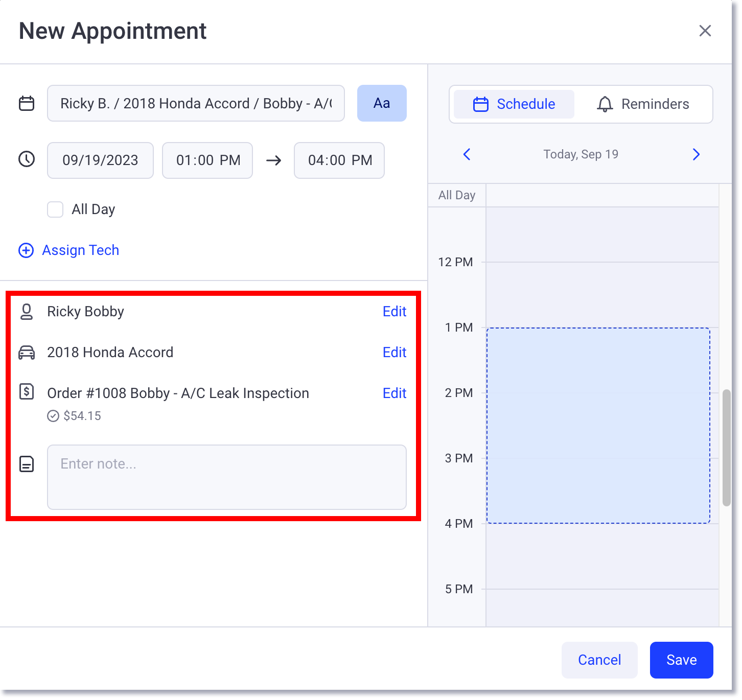Check the All Day checkbox
This screenshot has height=700, width=742.
55,209
